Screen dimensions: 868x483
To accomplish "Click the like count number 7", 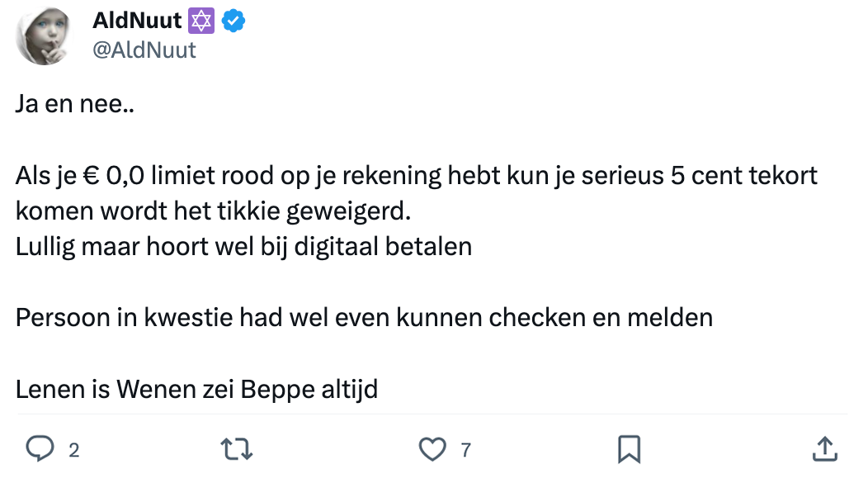I will click(465, 450).
